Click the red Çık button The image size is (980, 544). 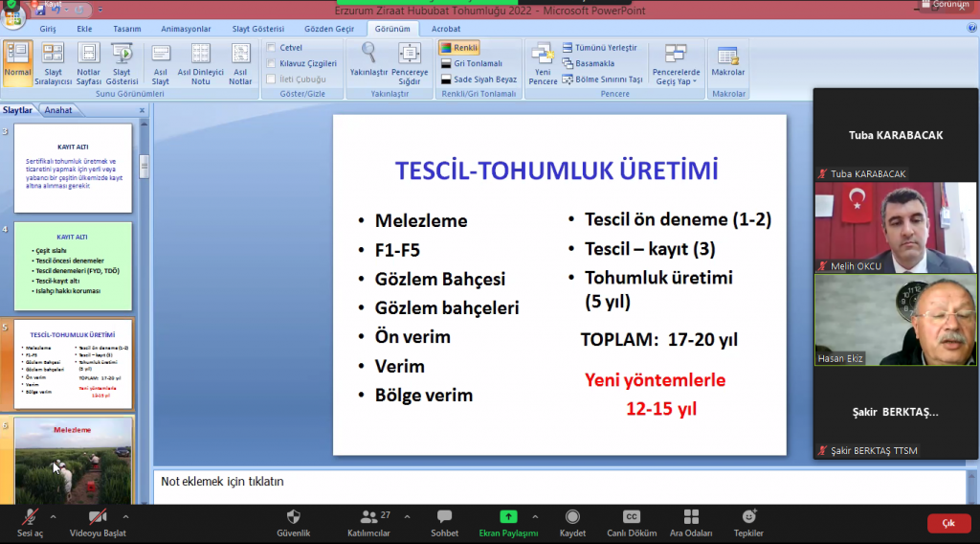tap(948, 523)
